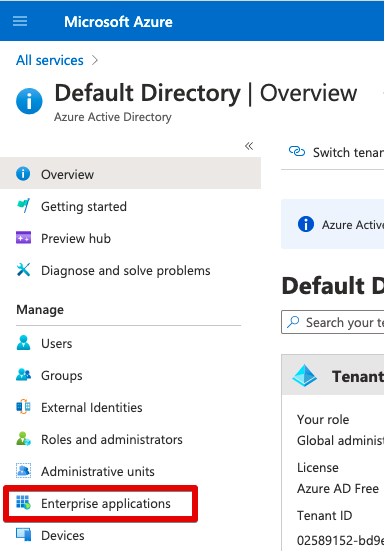Click the info icon in Azure Active banner

tap(306, 224)
